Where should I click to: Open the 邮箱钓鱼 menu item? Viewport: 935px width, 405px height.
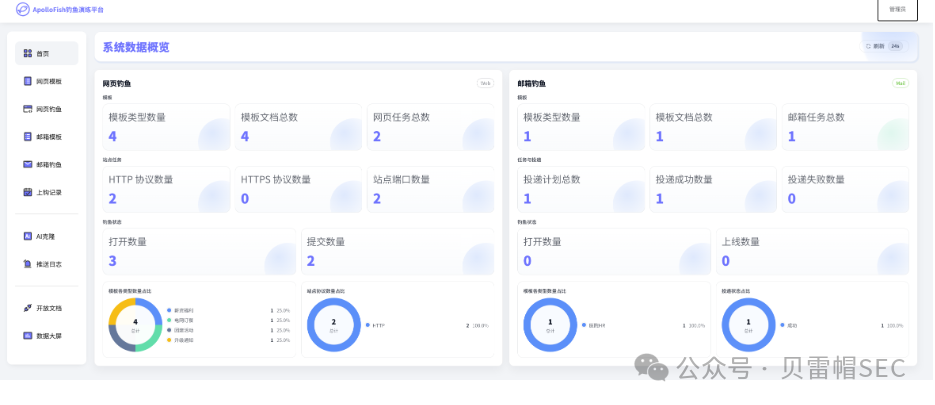(x=47, y=164)
